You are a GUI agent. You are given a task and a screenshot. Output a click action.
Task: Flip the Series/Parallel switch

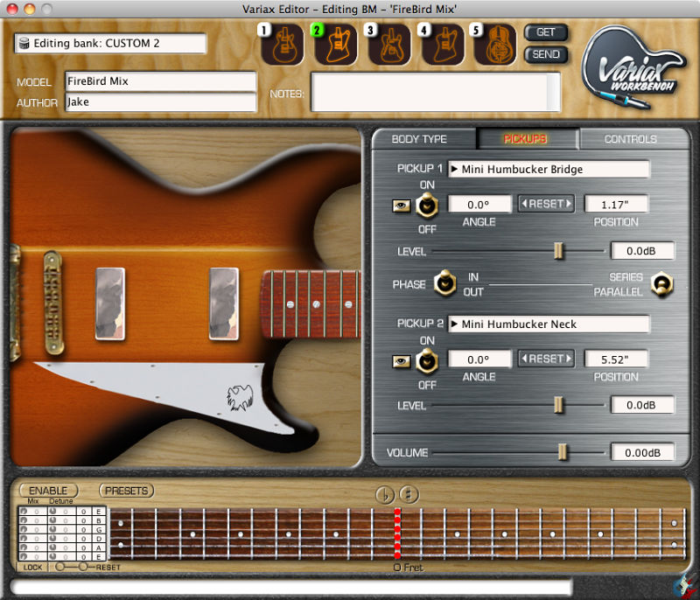(662, 283)
